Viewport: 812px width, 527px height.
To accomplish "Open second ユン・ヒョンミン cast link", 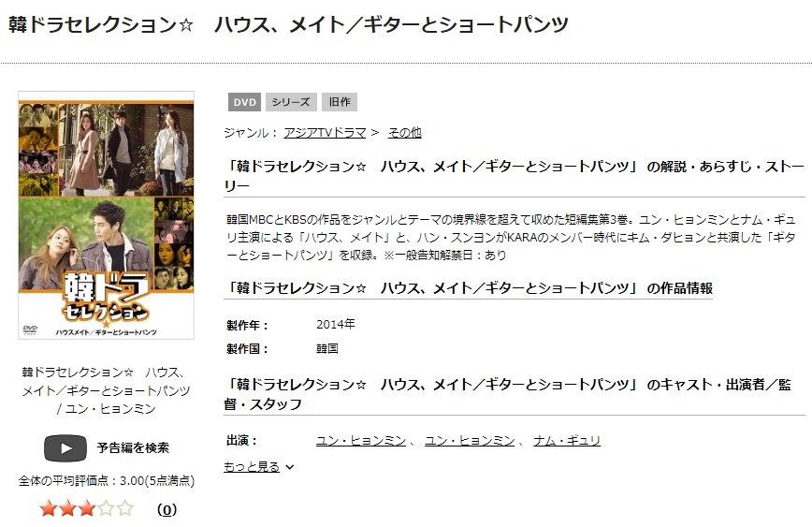I will 470,441.
